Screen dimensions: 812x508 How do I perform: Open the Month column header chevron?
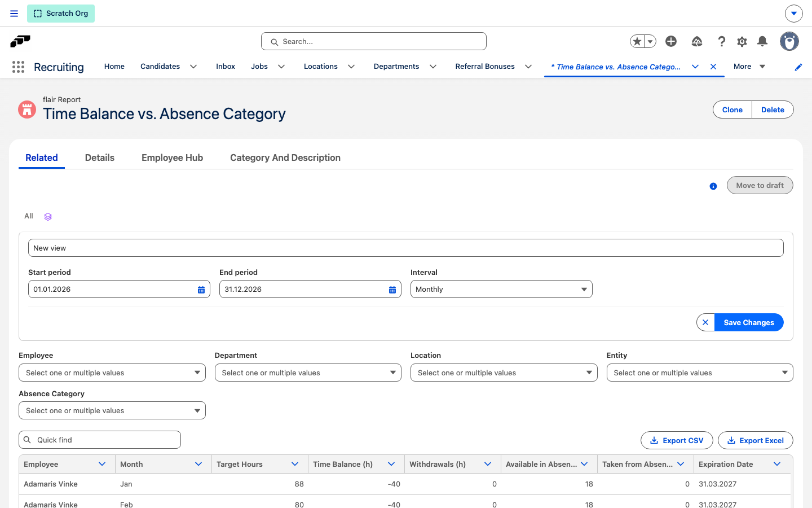click(x=198, y=464)
